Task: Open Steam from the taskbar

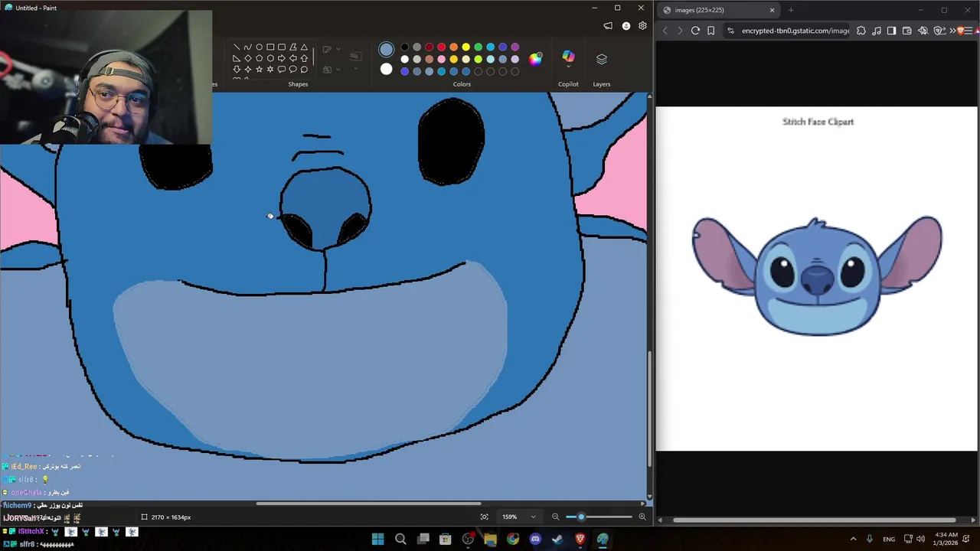Action: coord(557,539)
